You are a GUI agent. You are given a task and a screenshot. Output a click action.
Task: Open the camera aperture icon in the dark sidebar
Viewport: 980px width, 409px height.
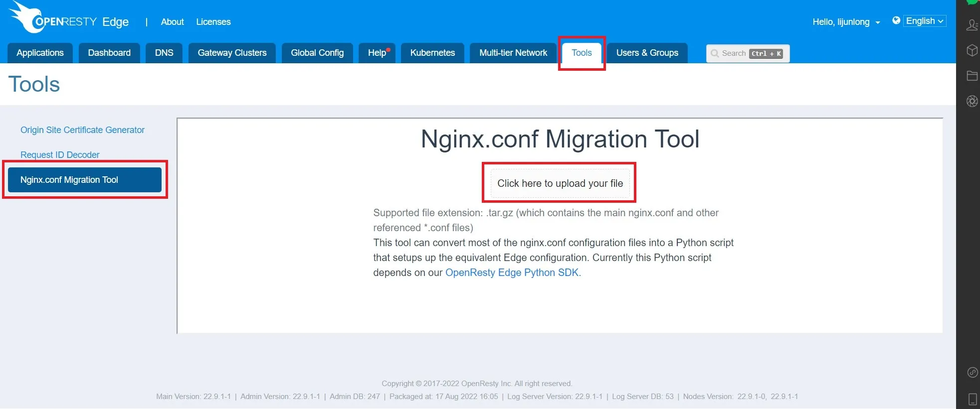(972, 101)
